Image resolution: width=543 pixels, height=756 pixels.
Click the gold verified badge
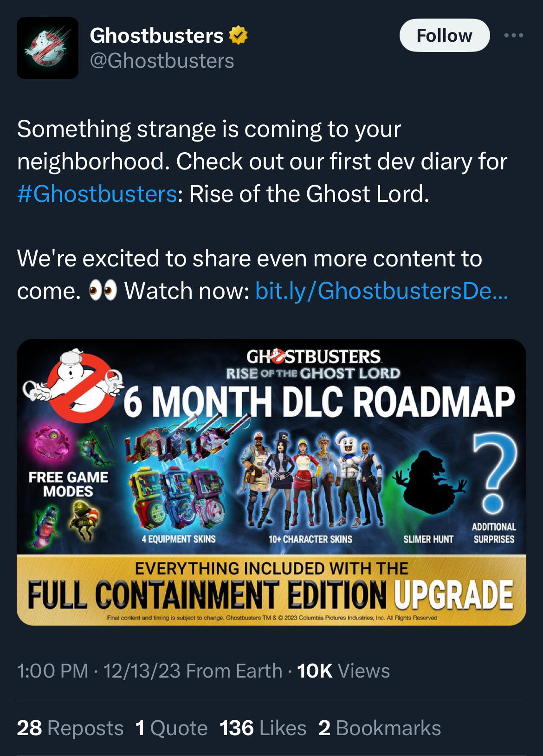[x=238, y=35]
